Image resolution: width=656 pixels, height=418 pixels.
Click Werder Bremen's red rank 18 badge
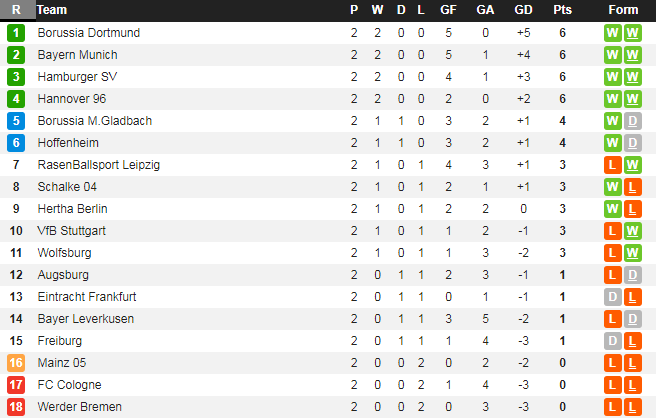16,407
